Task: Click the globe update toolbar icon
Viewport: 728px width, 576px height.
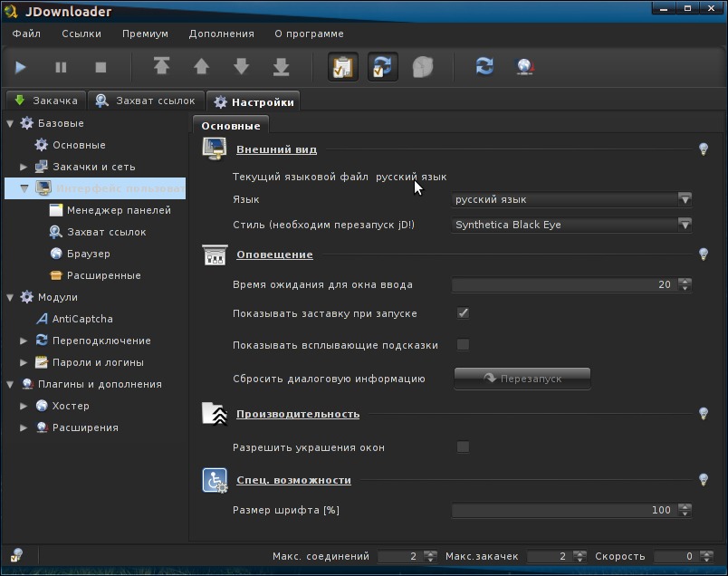Action: (x=524, y=66)
